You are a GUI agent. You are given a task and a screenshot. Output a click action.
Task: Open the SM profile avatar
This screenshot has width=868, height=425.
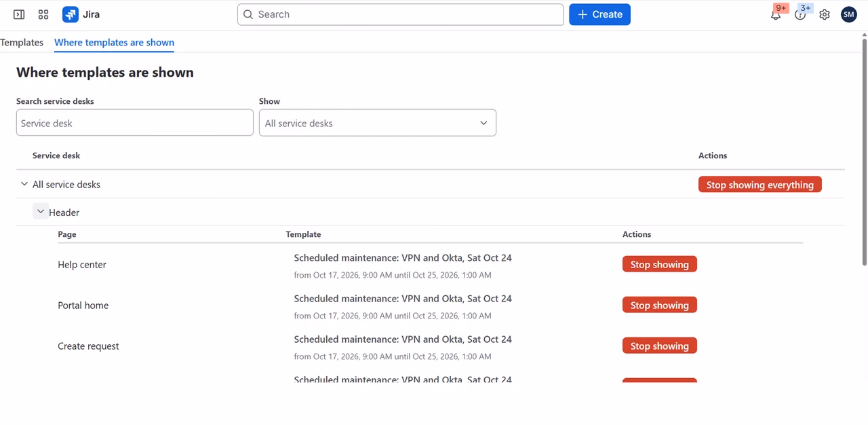849,14
